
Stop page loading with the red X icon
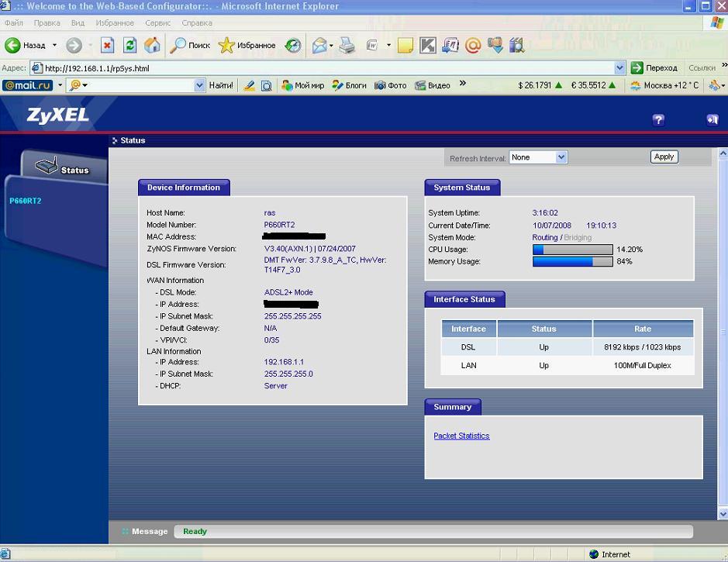[107, 46]
